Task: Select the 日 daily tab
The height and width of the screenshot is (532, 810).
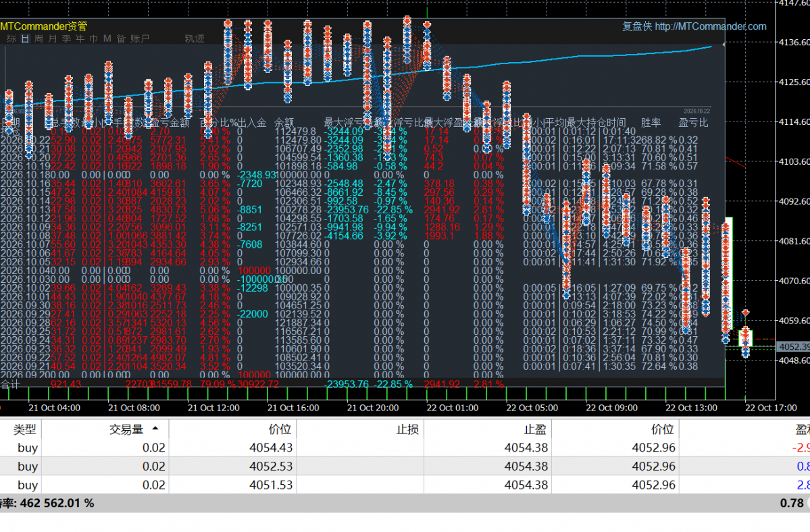Action: [25, 38]
